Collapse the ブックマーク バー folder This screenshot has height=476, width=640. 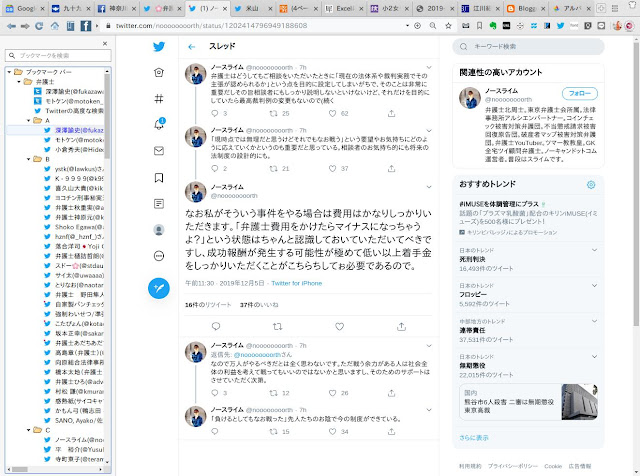pyautogui.click(x=9, y=72)
